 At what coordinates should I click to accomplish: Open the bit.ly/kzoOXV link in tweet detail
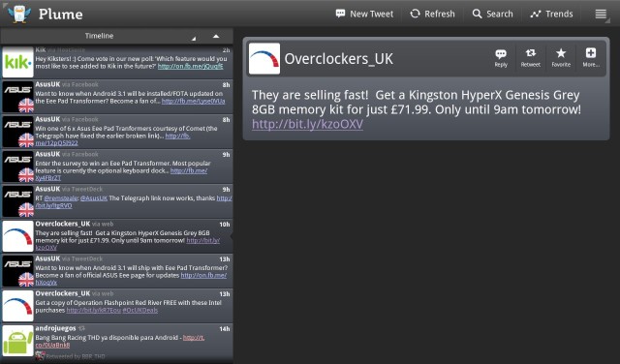point(307,124)
